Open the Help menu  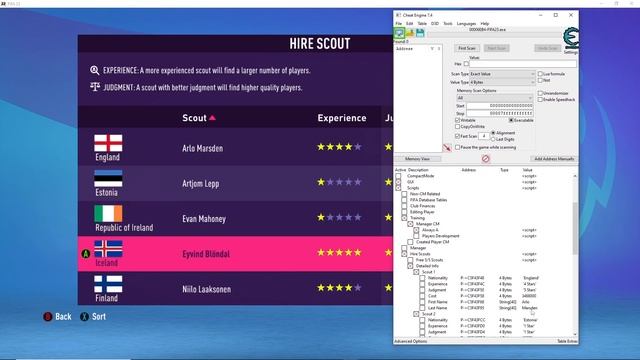tap(484, 24)
